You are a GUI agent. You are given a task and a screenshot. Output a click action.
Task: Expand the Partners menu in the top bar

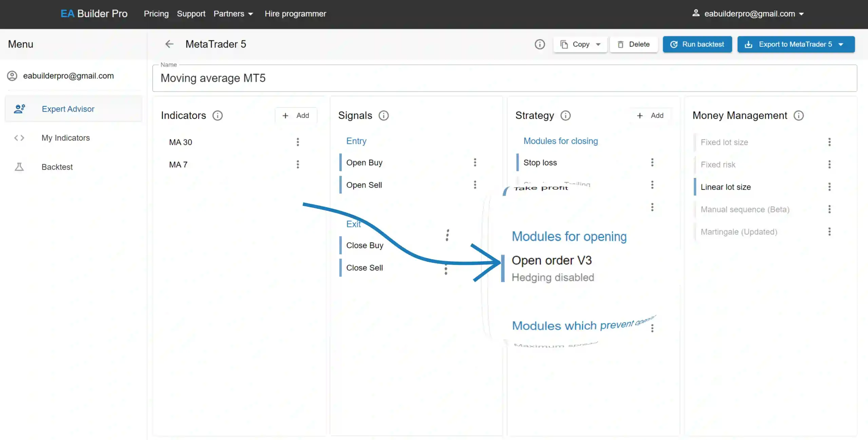click(x=233, y=14)
